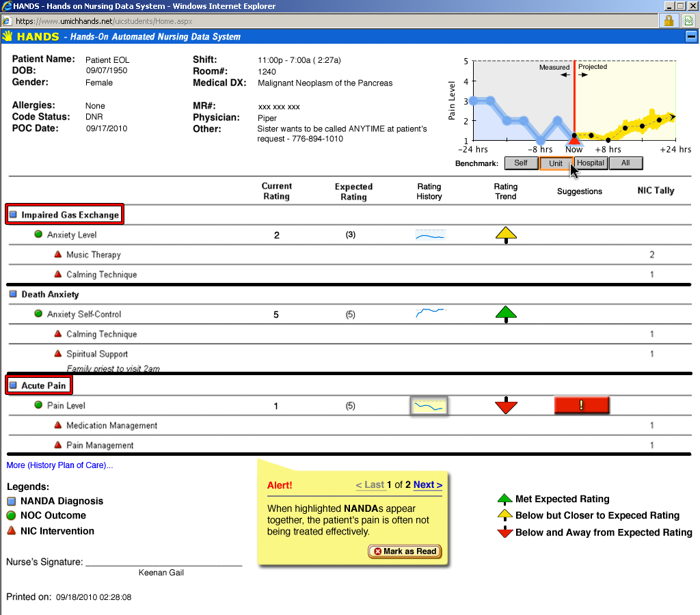
Task: Click the HANDS hand logo icon
Action: [x=7, y=36]
